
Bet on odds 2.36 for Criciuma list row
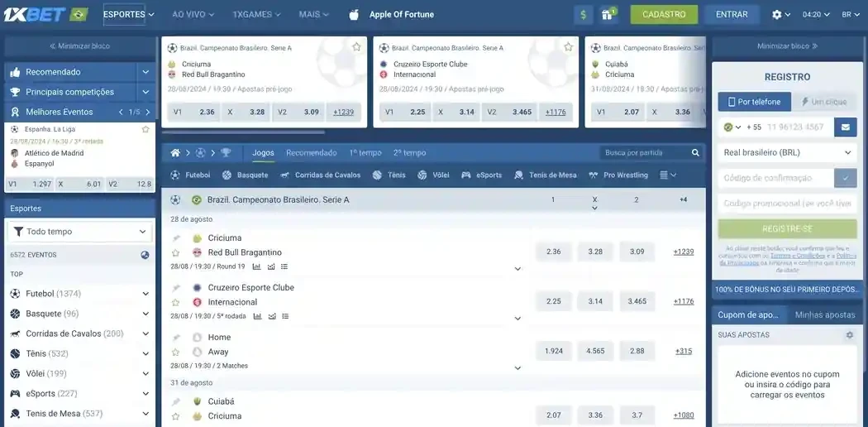click(x=554, y=252)
